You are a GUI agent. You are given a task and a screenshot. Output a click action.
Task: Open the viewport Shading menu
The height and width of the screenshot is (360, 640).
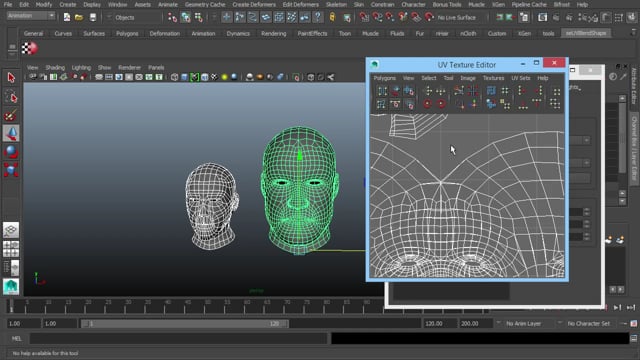pyautogui.click(x=55, y=67)
